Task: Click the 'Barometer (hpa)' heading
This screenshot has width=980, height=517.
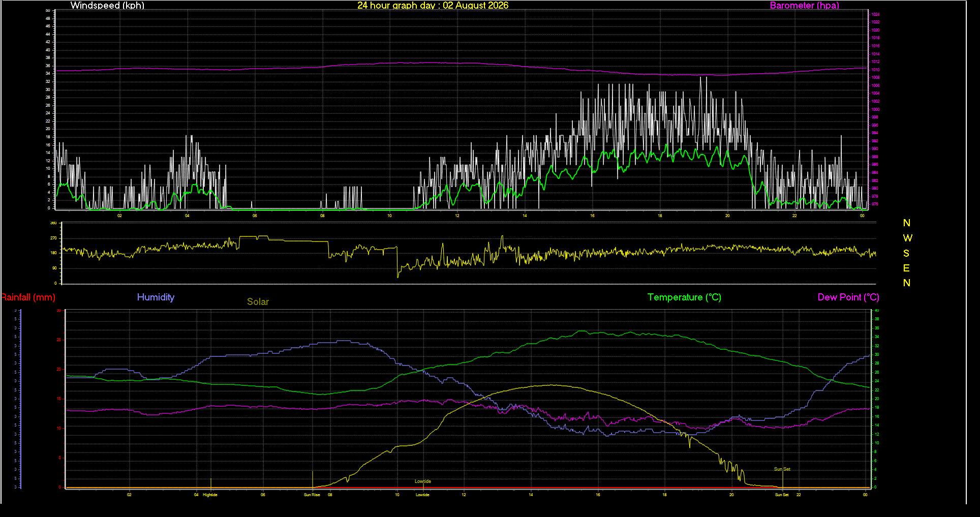Action: pos(804,6)
